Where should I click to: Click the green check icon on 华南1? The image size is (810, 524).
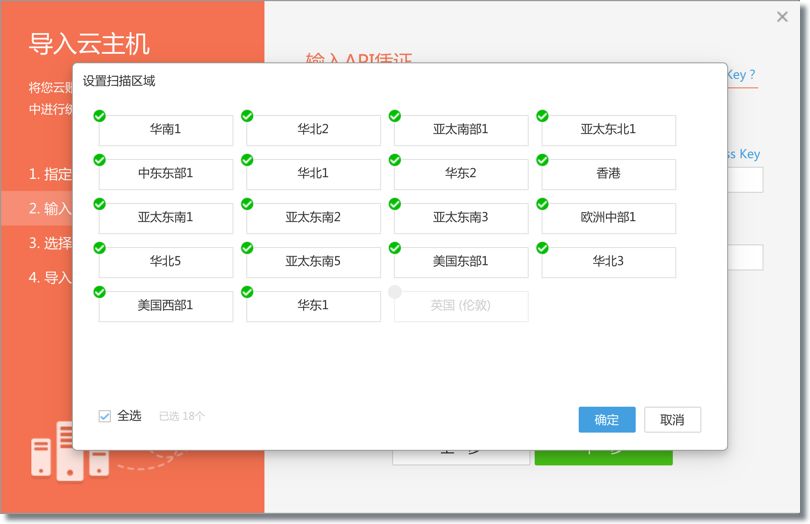tap(100, 116)
